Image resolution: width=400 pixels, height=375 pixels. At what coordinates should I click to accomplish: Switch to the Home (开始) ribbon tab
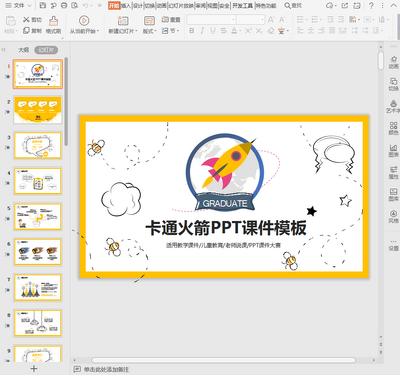coord(114,6)
